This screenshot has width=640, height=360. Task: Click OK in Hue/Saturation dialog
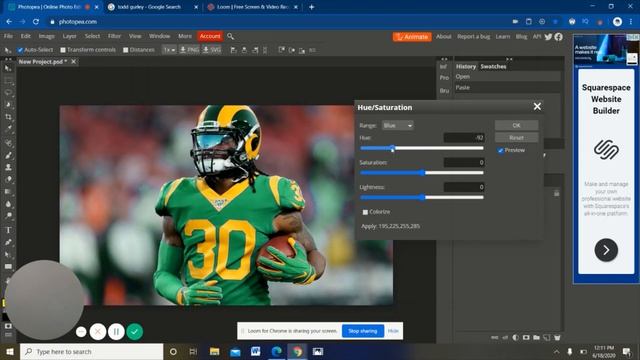[516, 125]
